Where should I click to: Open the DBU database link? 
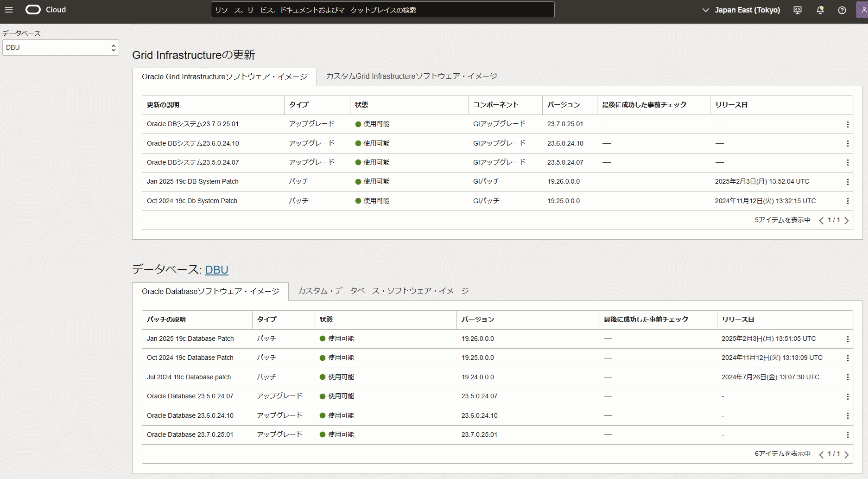coord(216,269)
